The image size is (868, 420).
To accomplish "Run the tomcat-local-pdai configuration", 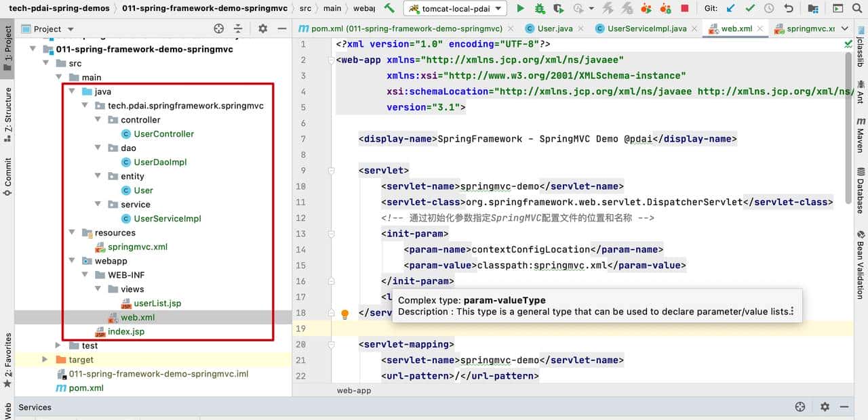I will coord(520,9).
